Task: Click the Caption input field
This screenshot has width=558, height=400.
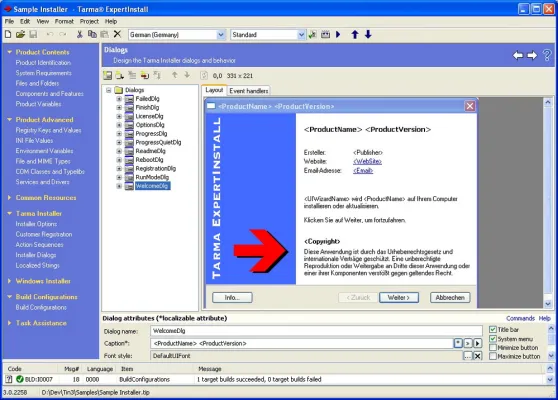Action: pos(302,343)
